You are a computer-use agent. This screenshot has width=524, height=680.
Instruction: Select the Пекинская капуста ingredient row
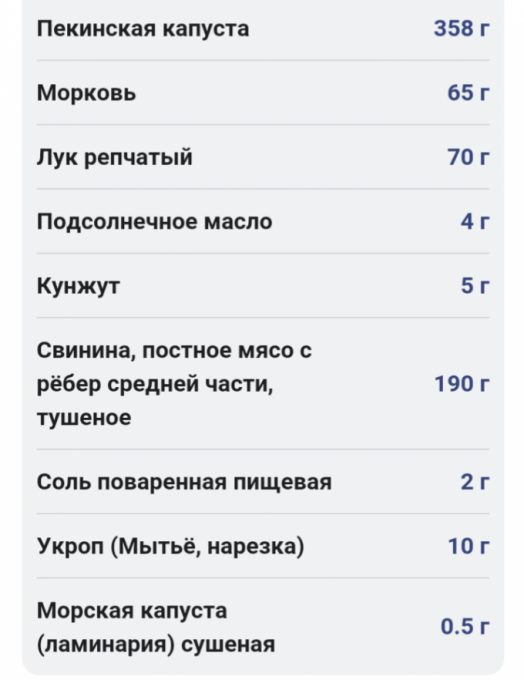pos(263,29)
